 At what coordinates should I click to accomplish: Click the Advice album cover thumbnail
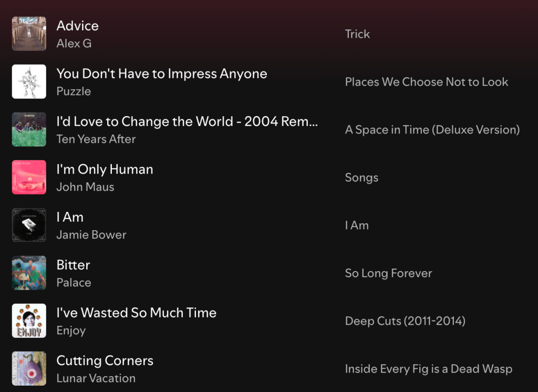[x=29, y=34]
